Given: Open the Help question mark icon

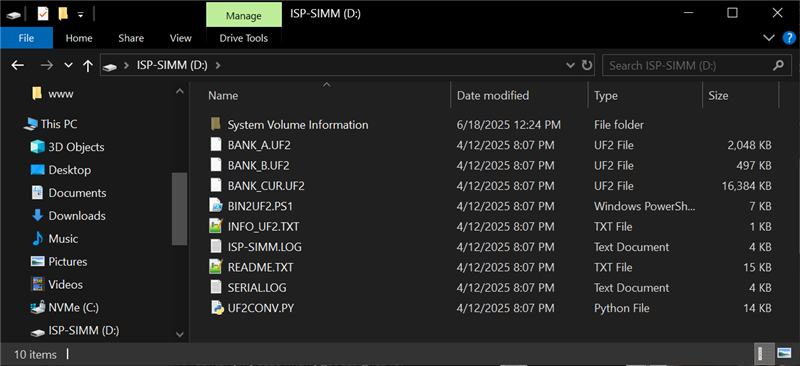Looking at the screenshot, I should coord(789,38).
